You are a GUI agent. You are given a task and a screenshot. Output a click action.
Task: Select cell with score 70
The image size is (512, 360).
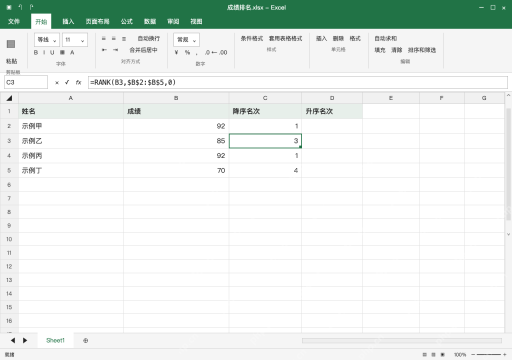176,170
